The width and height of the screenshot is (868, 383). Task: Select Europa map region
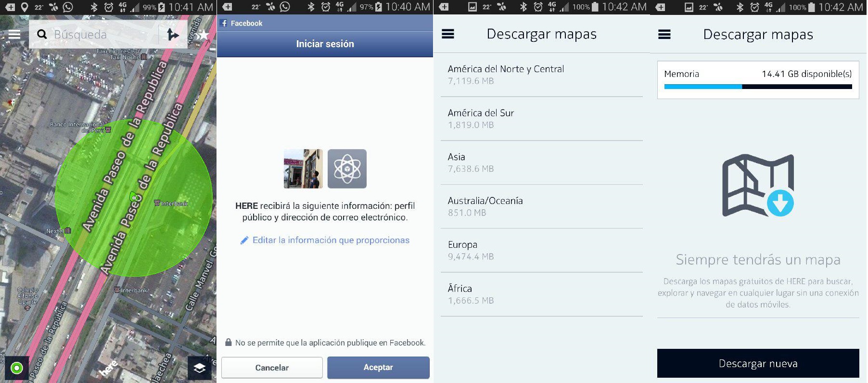point(542,250)
